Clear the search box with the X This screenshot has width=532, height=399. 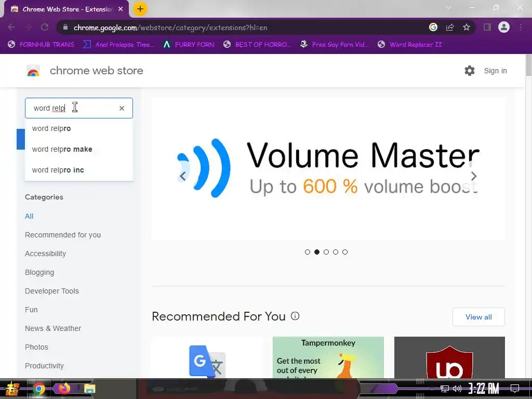click(x=122, y=108)
